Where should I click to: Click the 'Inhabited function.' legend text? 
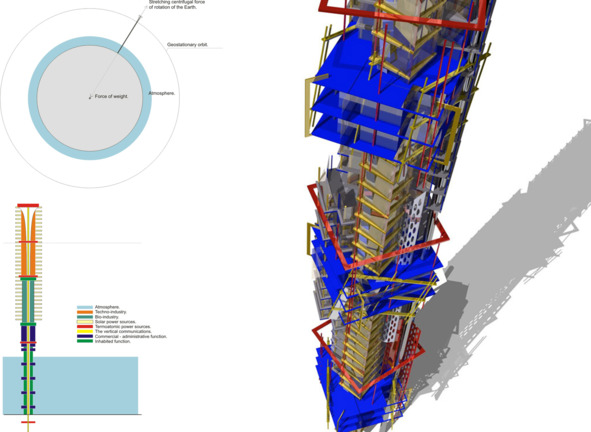pos(113,341)
